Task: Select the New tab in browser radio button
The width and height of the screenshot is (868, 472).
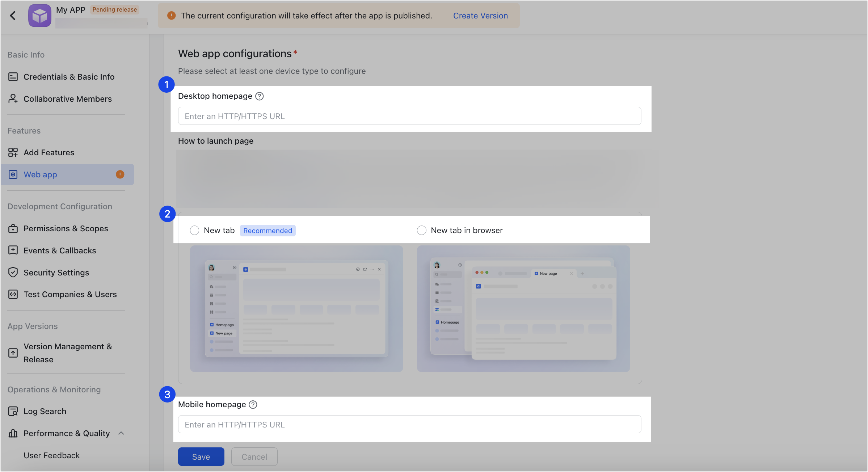Action: [422, 231]
